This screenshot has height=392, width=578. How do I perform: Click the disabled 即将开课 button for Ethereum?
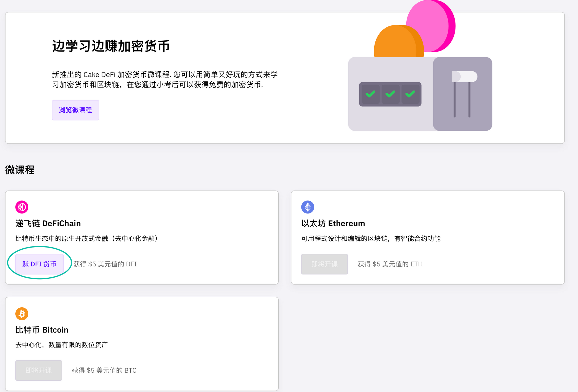(x=324, y=264)
